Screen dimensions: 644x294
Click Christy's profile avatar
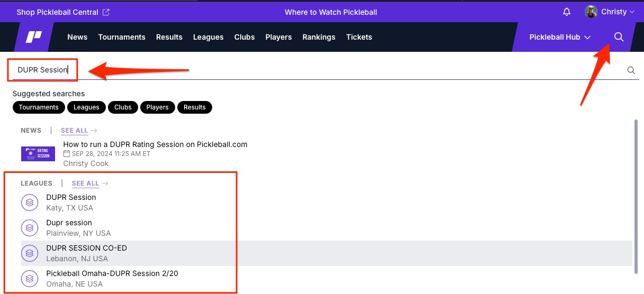click(x=591, y=12)
